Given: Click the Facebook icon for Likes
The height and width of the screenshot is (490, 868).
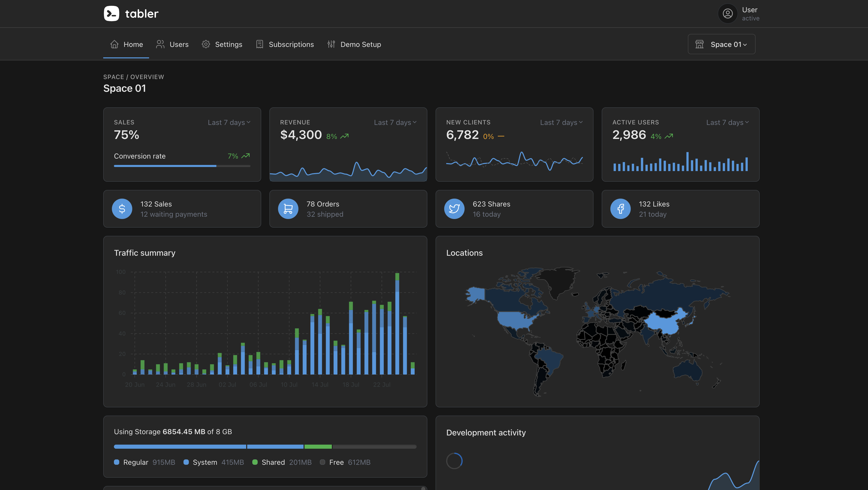Looking at the screenshot, I should pyautogui.click(x=620, y=209).
